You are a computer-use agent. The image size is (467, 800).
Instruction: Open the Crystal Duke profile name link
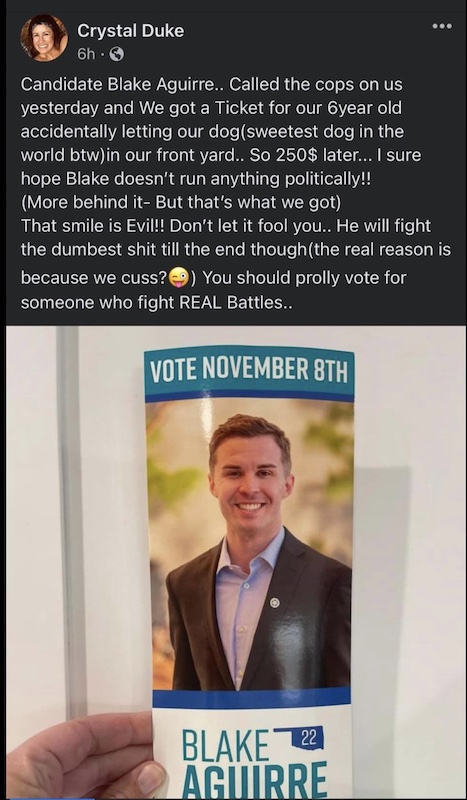tap(131, 31)
